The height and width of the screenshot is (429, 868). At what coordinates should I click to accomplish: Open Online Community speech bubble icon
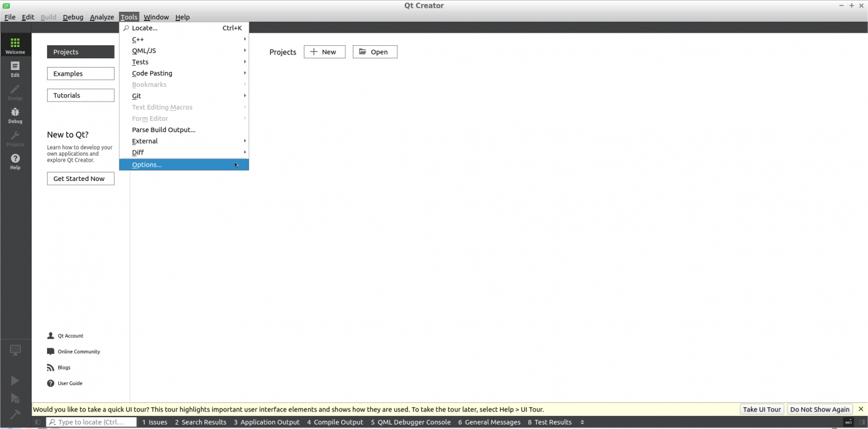(51, 352)
